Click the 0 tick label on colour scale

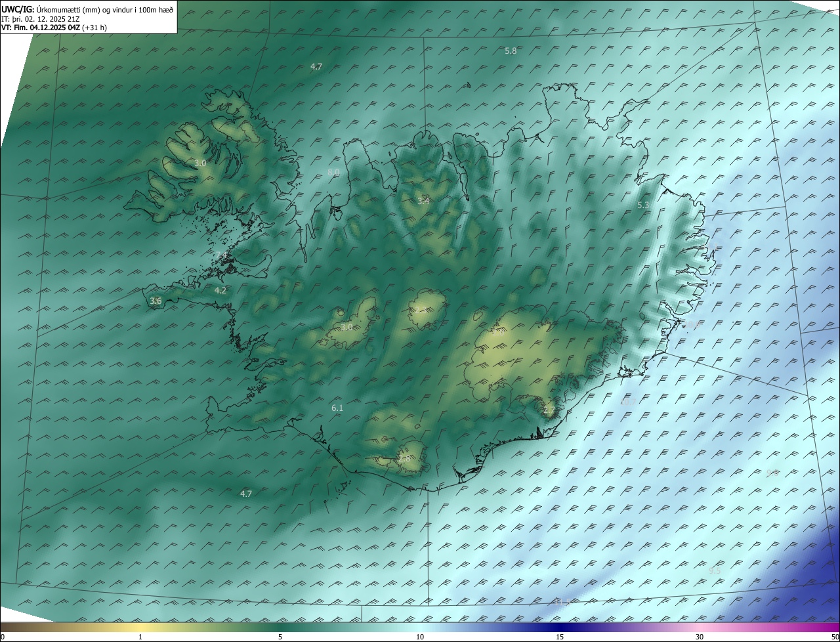click(x=3, y=637)
